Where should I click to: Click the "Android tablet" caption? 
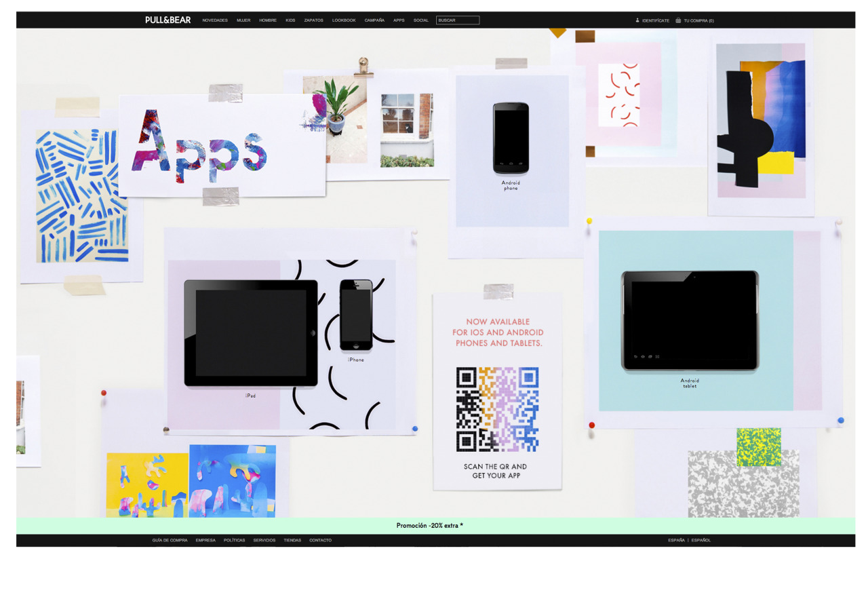pyautogui.click(x=690, y=383)
